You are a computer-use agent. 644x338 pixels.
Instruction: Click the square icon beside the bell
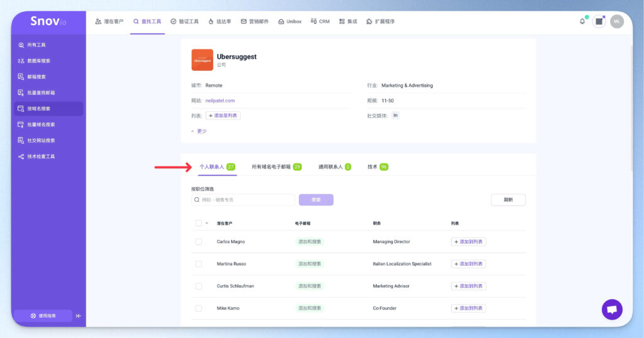tap(599, 21)
